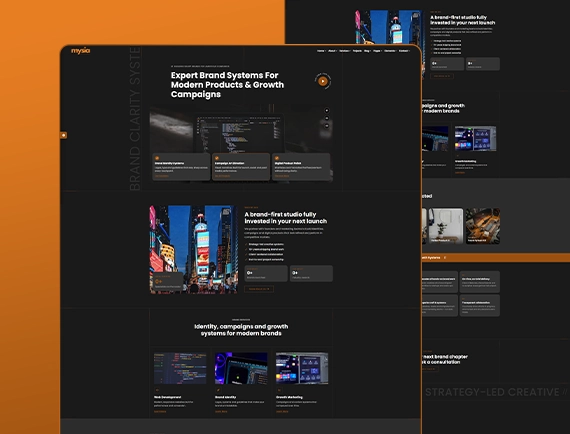Play the hero video with the orange button
570x434 pixels.
click(x=322, y=81)
